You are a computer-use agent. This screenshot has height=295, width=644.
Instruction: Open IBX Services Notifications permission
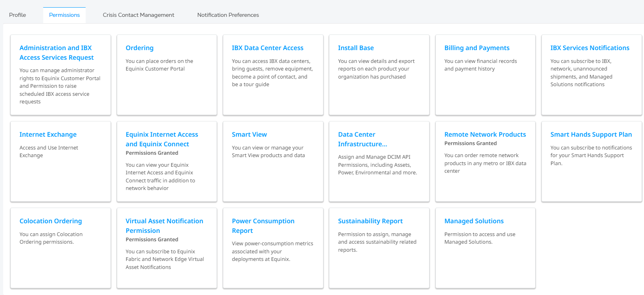point(590,48)
